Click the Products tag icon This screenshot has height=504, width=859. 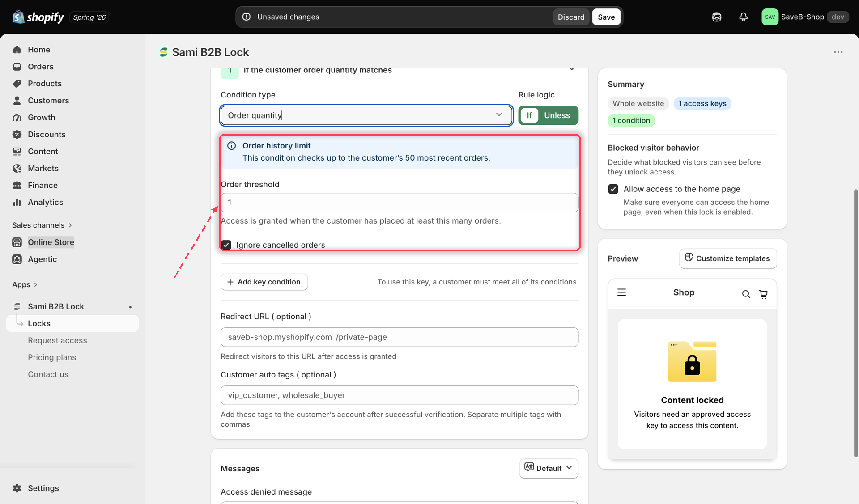(17, 84)
